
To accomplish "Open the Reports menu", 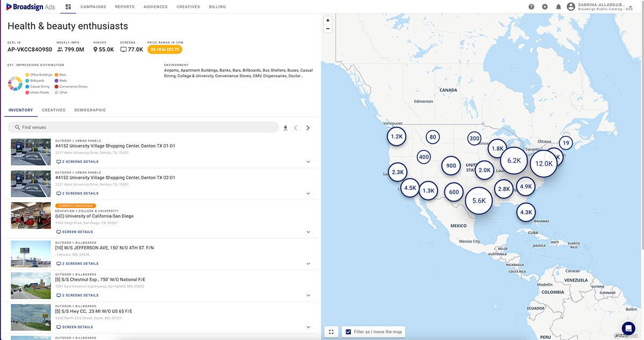I will [125, 7].
